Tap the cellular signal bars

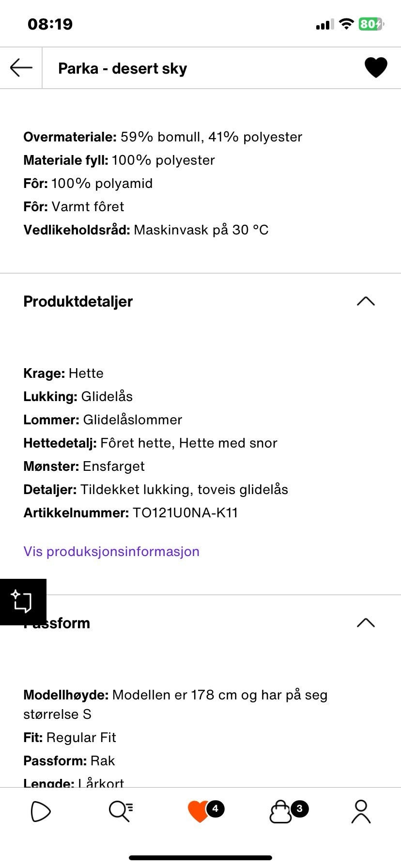pos(324,24)
